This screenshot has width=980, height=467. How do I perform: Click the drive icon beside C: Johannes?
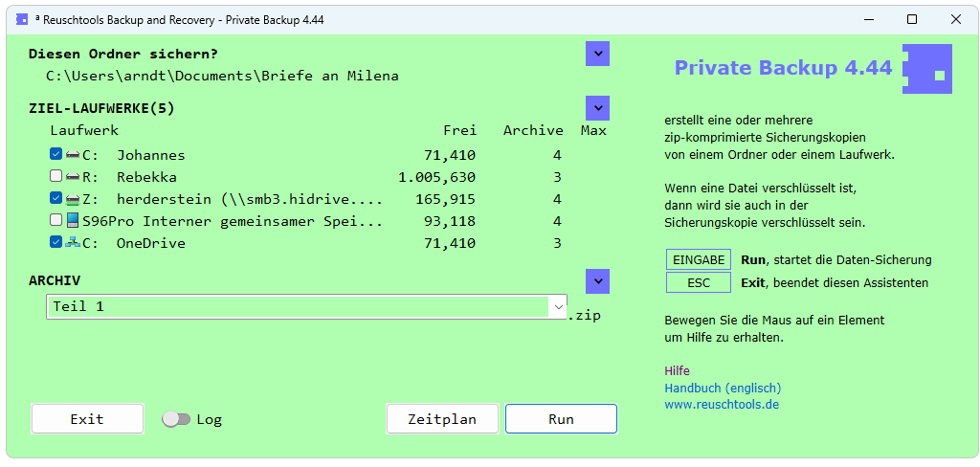[x=73, y=154]
